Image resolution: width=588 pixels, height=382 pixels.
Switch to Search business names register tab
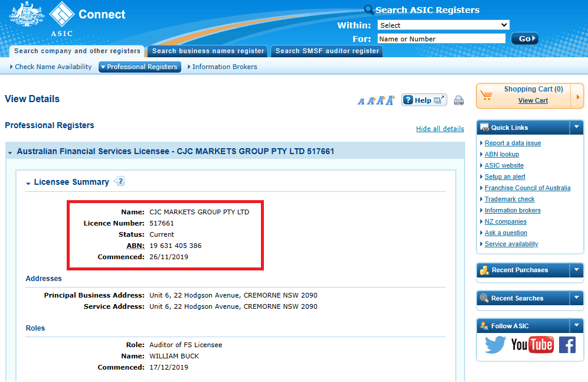208,51
